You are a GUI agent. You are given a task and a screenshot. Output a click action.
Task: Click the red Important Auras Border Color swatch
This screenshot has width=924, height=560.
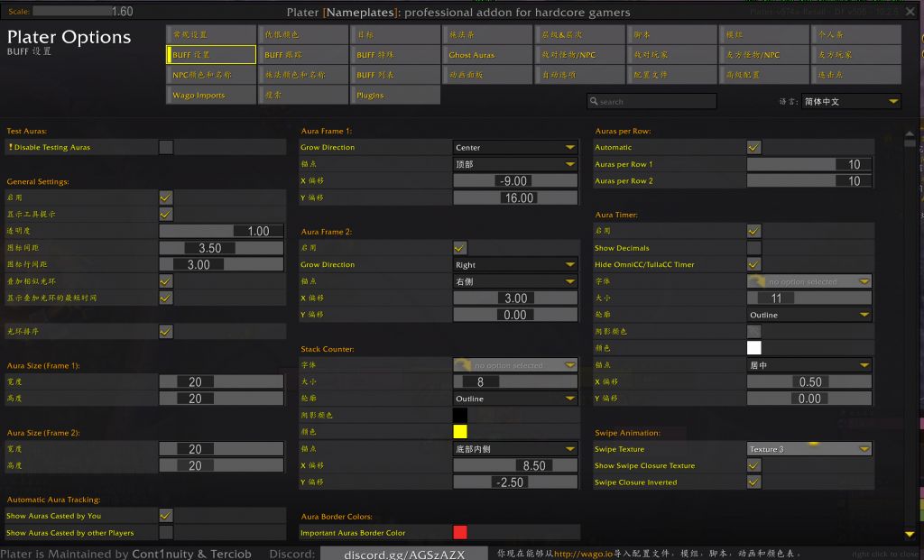point(460,533)
